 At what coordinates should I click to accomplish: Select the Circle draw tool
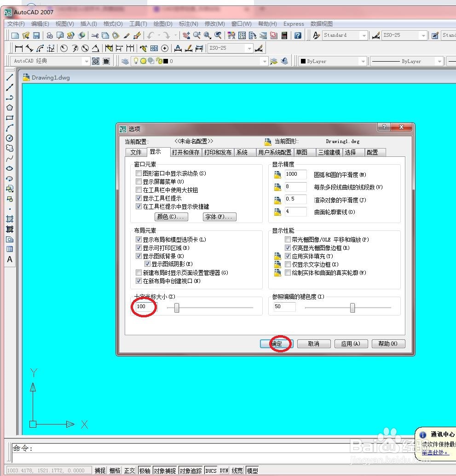pos(10,138)
